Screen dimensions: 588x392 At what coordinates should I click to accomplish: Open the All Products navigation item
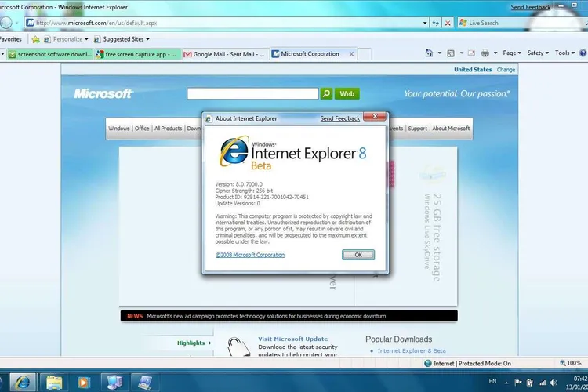(168, 129)
